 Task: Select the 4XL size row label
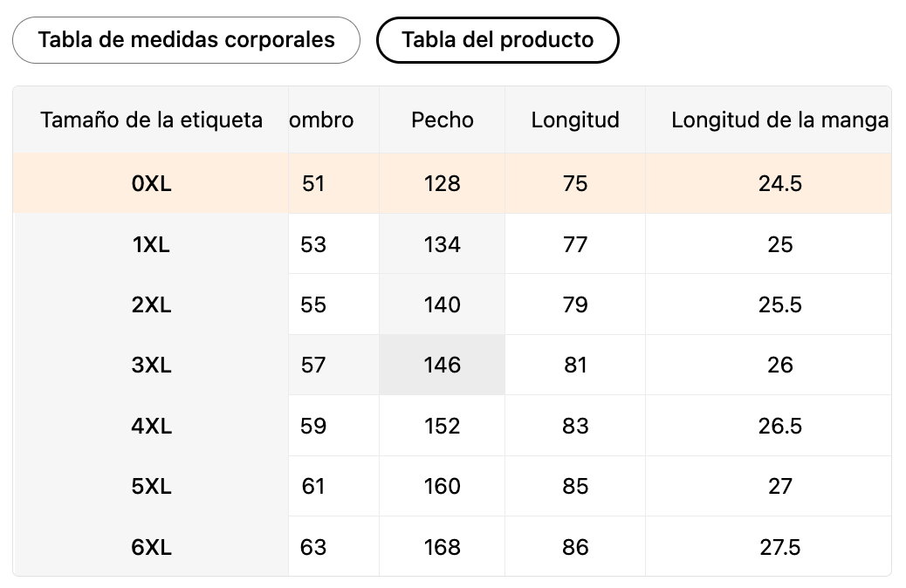tap(151, 427)
